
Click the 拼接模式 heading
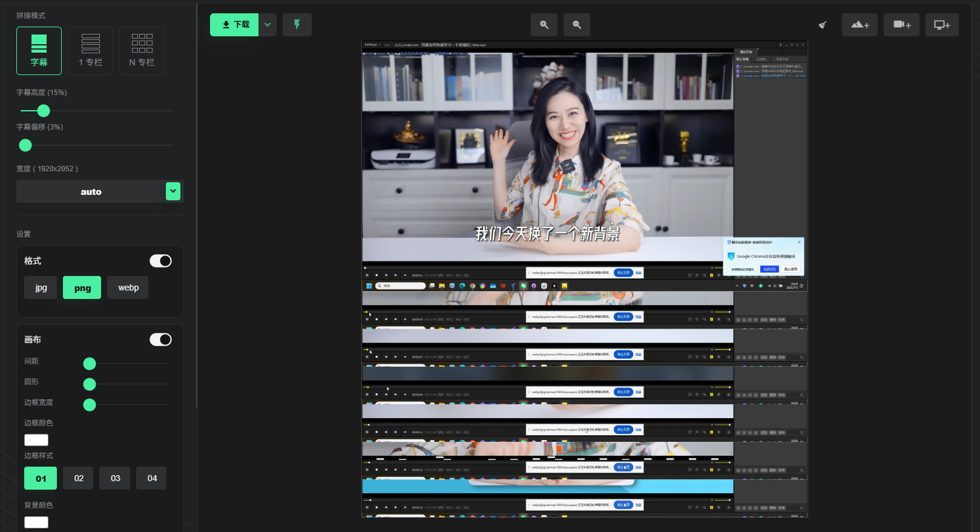coord(31,16)
